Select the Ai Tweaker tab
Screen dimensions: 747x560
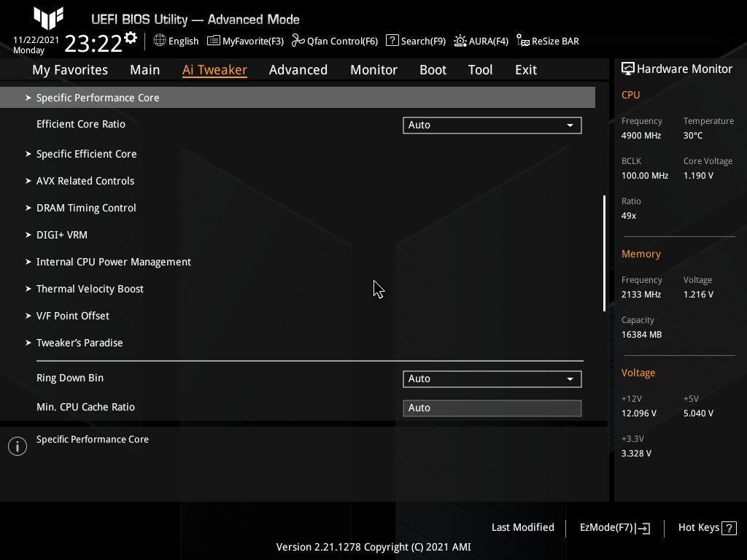(x=214, y=70)
